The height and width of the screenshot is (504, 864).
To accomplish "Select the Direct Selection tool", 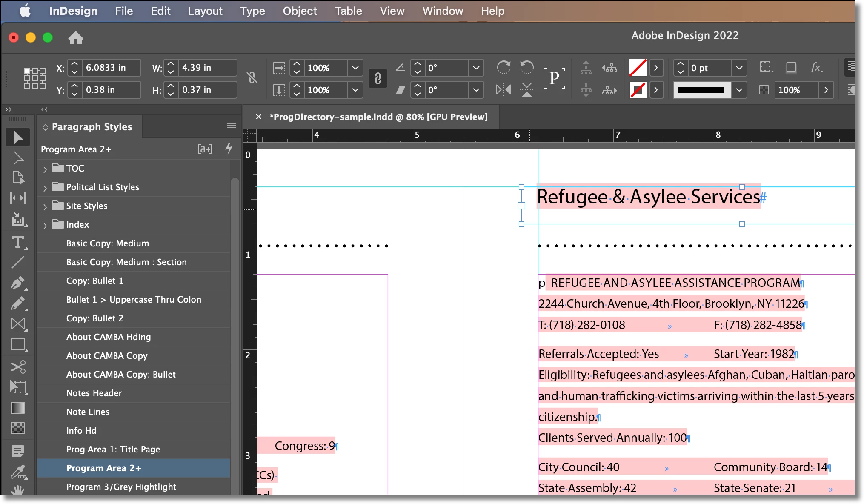I will click(x=17, y=158).
